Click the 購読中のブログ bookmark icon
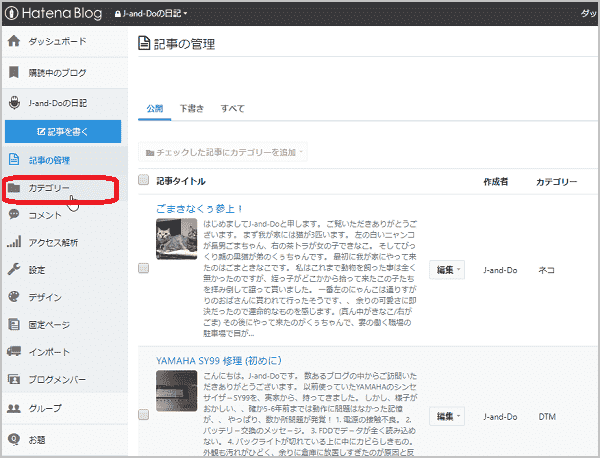The height and width of the screenshot is (458, 600). tap(14, 72)
